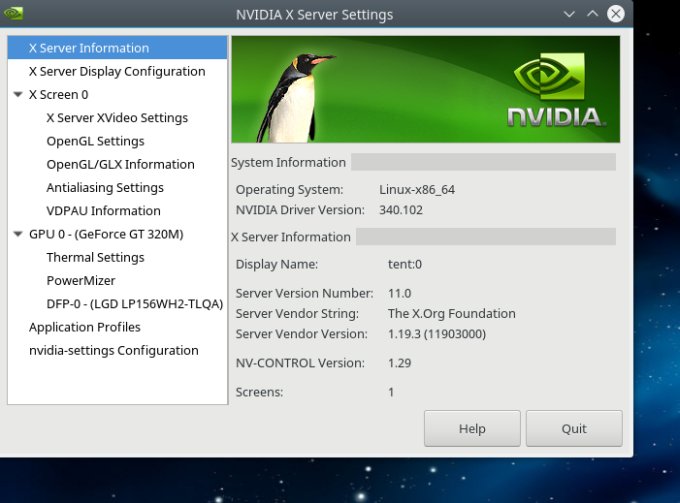Open OpenGL/GLX Information page

(121, 164)
